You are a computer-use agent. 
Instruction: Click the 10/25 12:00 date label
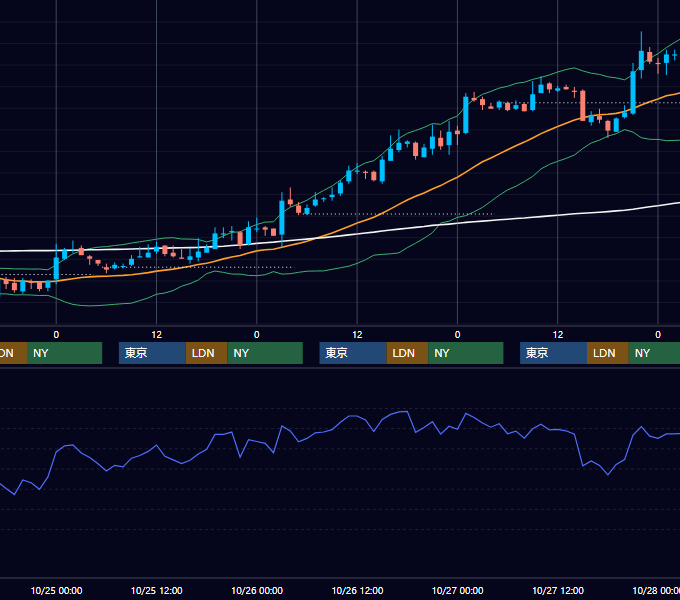(x=157, y=590)
